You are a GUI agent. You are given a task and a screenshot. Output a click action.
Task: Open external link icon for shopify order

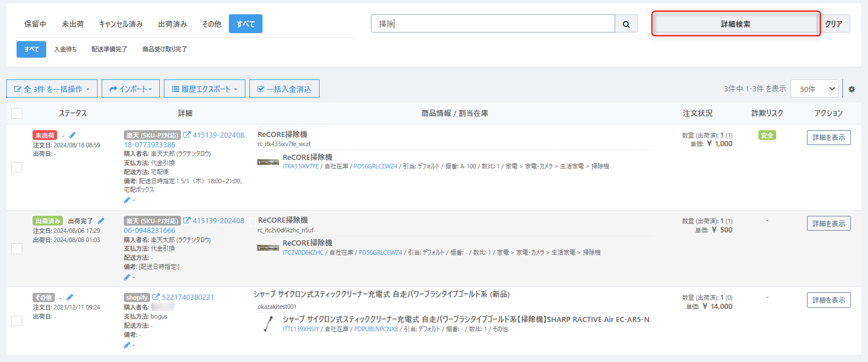tap(156, 297)
